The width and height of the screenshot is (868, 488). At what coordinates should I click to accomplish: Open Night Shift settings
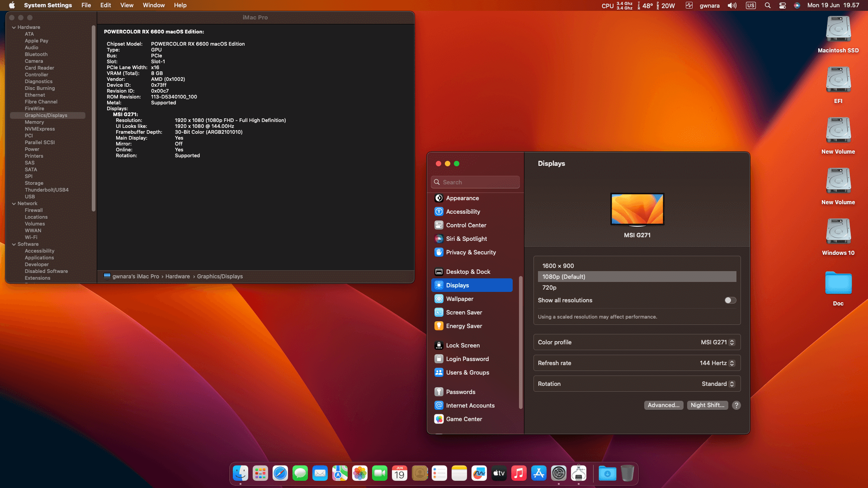[707, 405]
